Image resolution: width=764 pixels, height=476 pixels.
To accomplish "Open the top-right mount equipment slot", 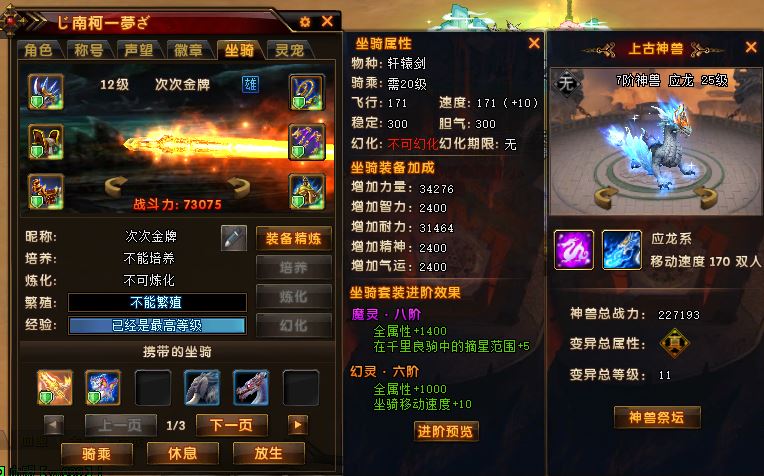I will coord(307,92).
